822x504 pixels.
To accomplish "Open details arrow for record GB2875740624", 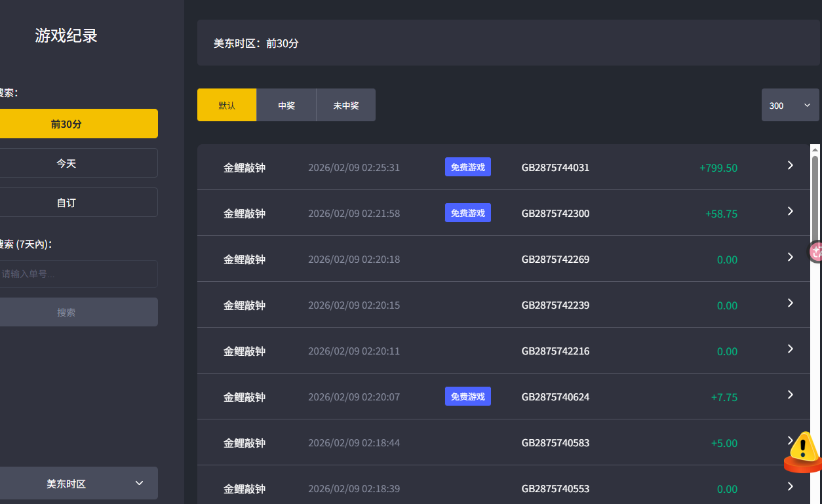I will [790, 395].
